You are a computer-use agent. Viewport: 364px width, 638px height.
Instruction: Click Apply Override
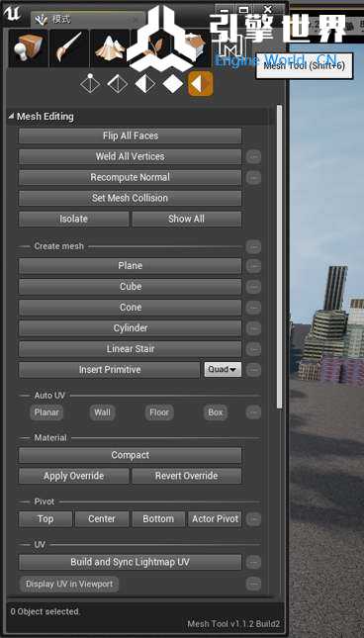point(73,476)
